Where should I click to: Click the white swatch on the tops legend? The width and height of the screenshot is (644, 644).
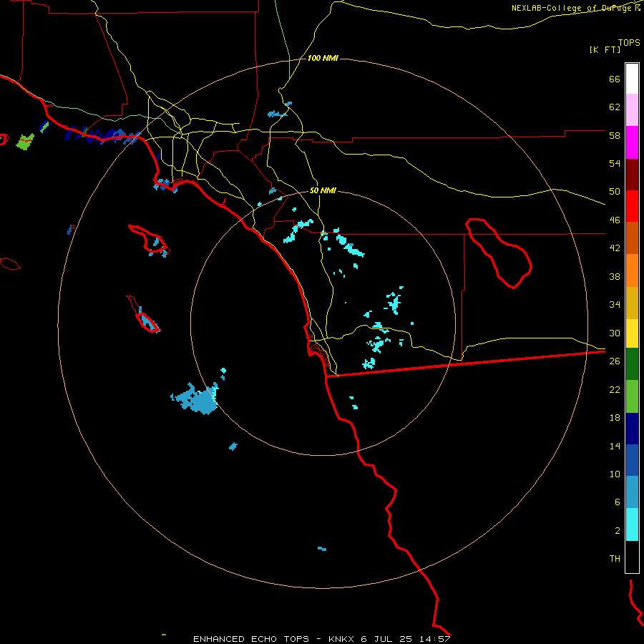(632, 79)
